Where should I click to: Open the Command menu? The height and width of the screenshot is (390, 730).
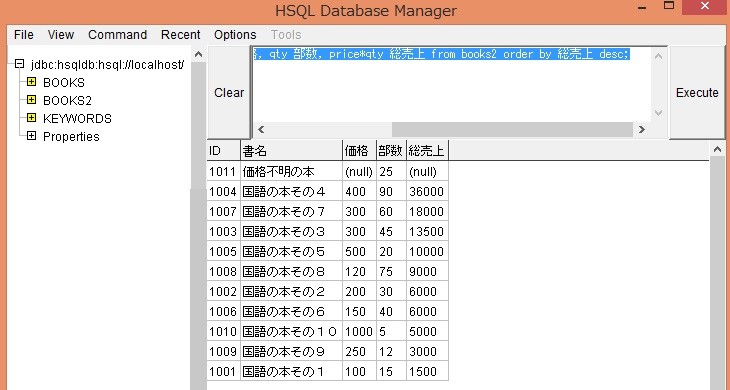click(117, 35)
